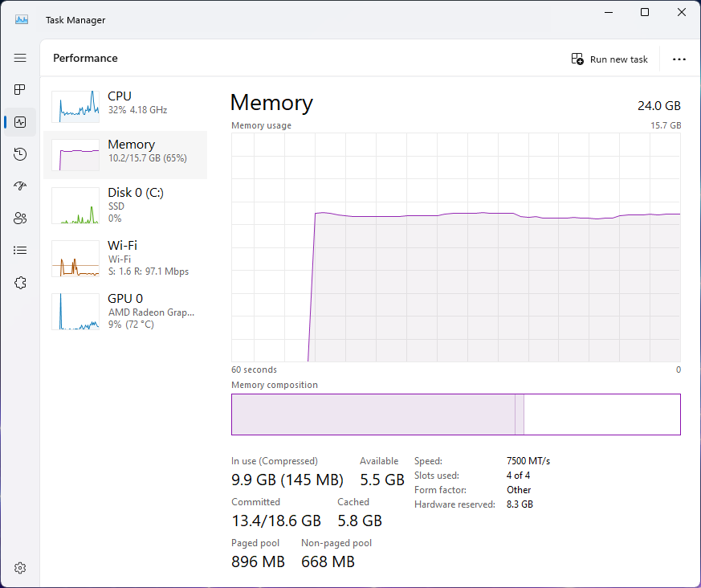Open Task Manager Settings gear icon
This screenshot has width=701, height=588.
[x=20, y=568]
